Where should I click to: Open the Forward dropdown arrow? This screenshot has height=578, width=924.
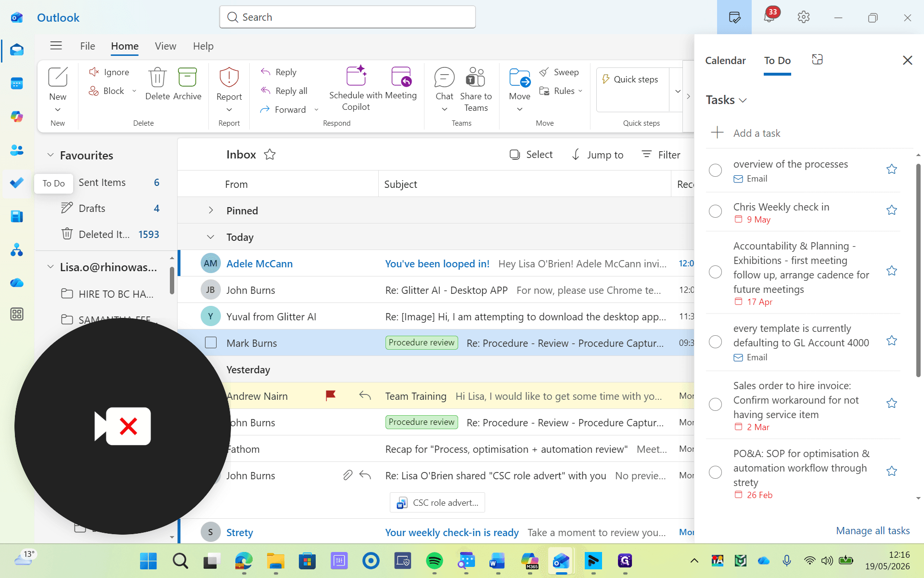316,110
